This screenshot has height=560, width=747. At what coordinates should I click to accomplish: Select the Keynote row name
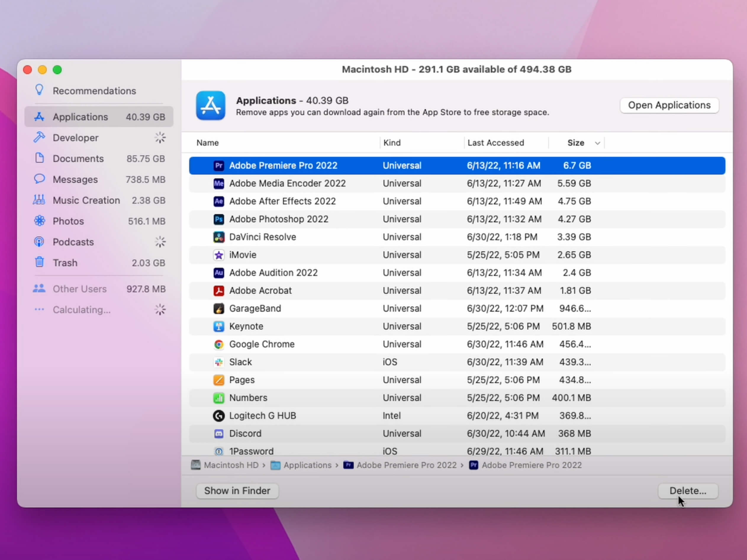[246, 326]
